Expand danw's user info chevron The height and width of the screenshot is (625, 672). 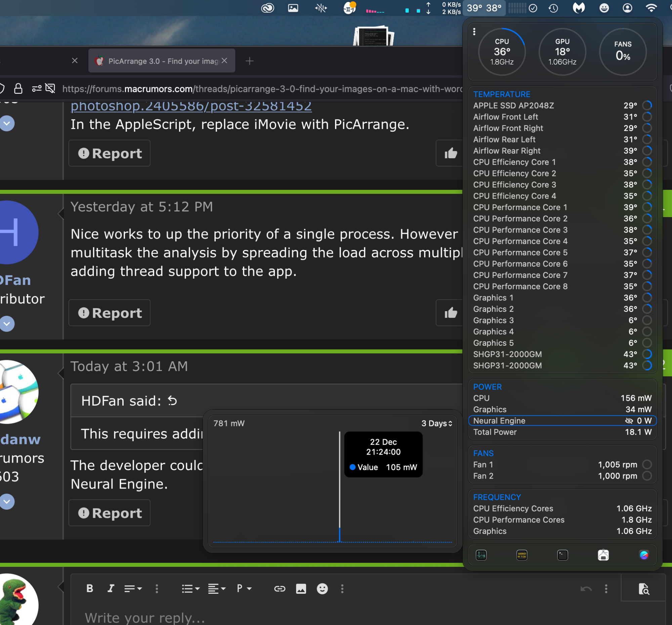tap(7, 502)
